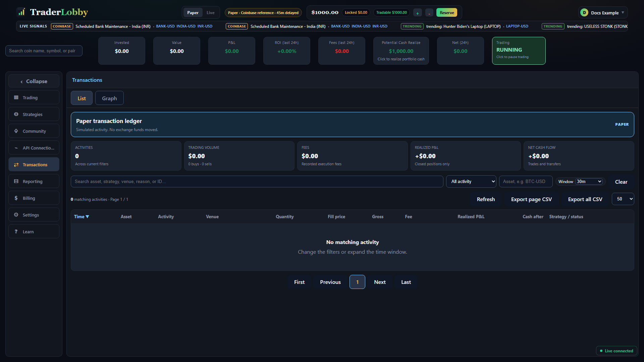Select page 1 in pagination

point(357,282)
